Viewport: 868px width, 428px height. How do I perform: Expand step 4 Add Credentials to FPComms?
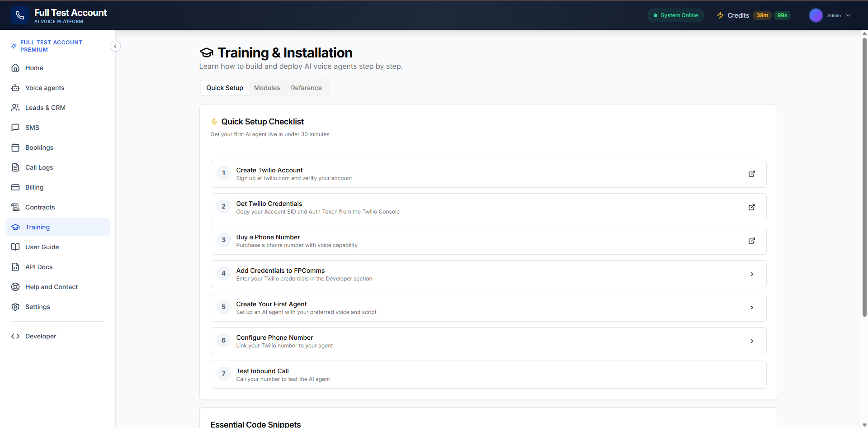(x=752, y=274)
